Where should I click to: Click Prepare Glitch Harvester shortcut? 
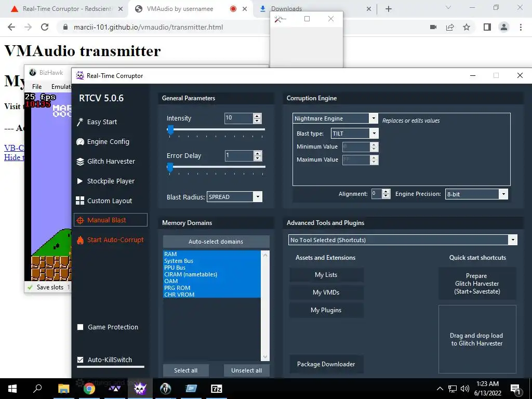477,284
